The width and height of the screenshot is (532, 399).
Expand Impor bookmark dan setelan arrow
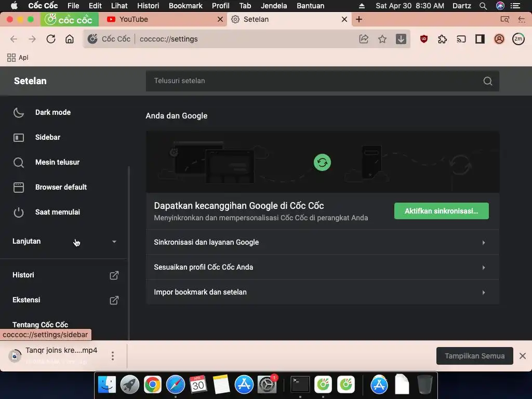[x=484, y=292]
